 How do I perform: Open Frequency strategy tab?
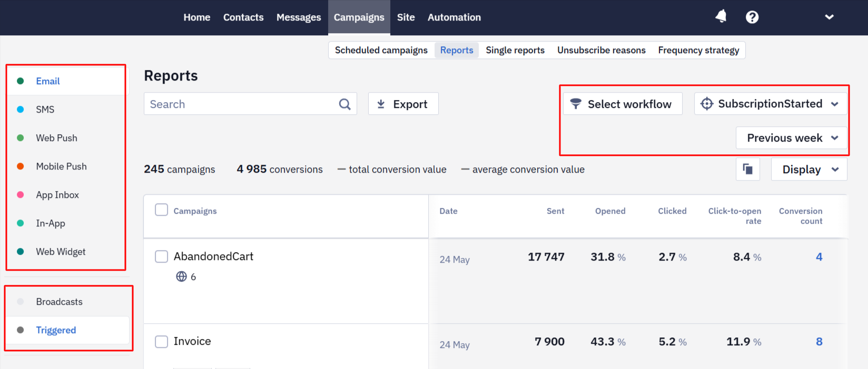698,50
